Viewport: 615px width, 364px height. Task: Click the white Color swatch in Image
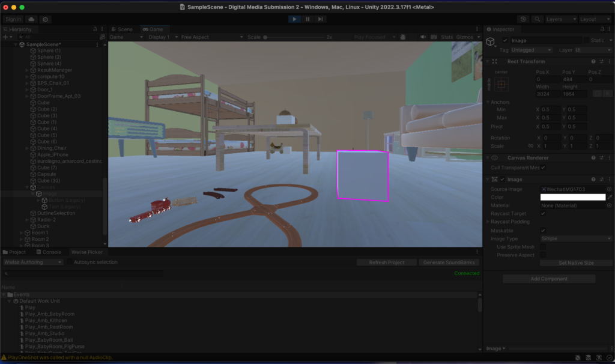[x=572, y=197]
